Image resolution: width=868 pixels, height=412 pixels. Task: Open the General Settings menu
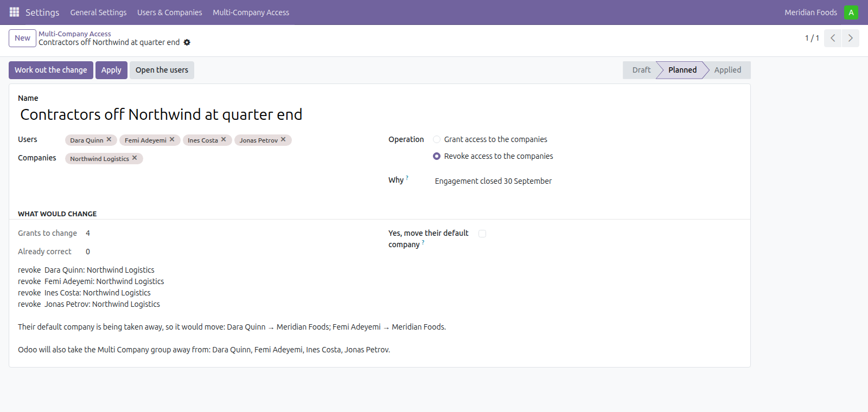tap(98, 12)
